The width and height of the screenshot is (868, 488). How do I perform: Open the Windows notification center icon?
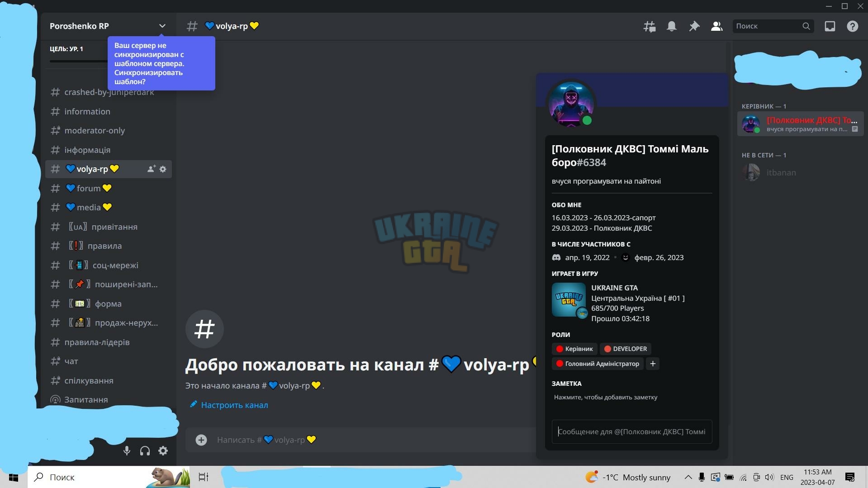[850, 477]
